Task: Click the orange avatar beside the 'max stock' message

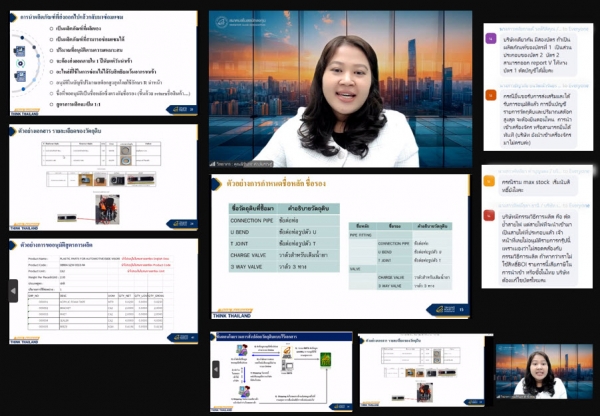Action: (x=490, y=183)
